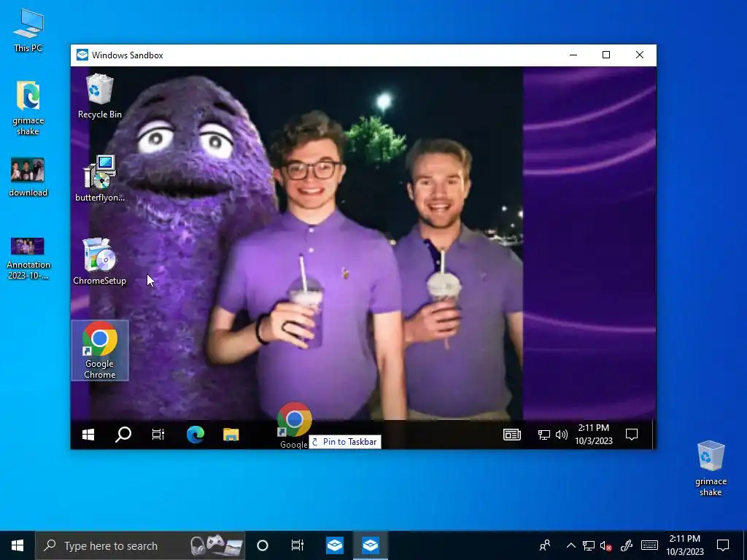Open Sandbox notification center icon
Screen dimensions: 747x560
click(x=632, y=435)
